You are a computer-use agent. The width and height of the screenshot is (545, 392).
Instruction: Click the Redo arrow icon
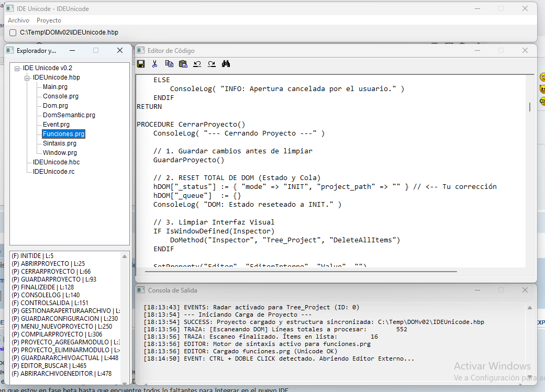212,64
